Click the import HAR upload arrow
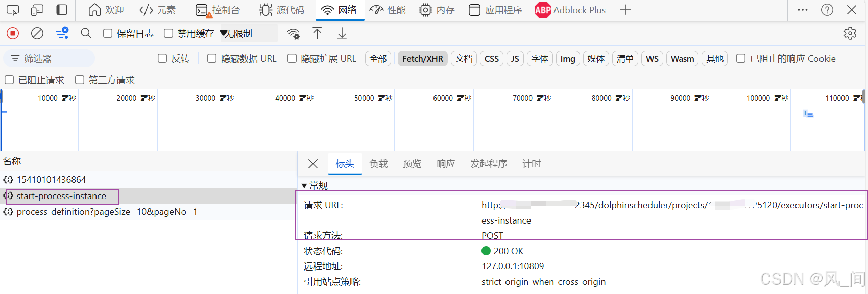This screenshot has width=868, height=294. click(x=317, y=34)
